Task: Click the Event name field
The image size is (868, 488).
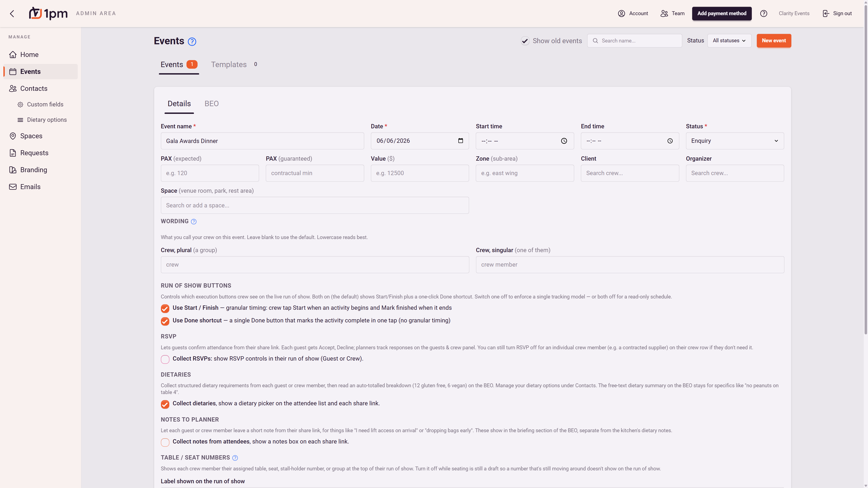Action: 262,141
